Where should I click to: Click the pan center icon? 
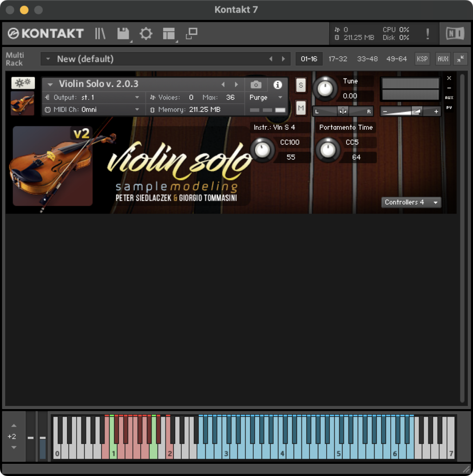[343, 112]
